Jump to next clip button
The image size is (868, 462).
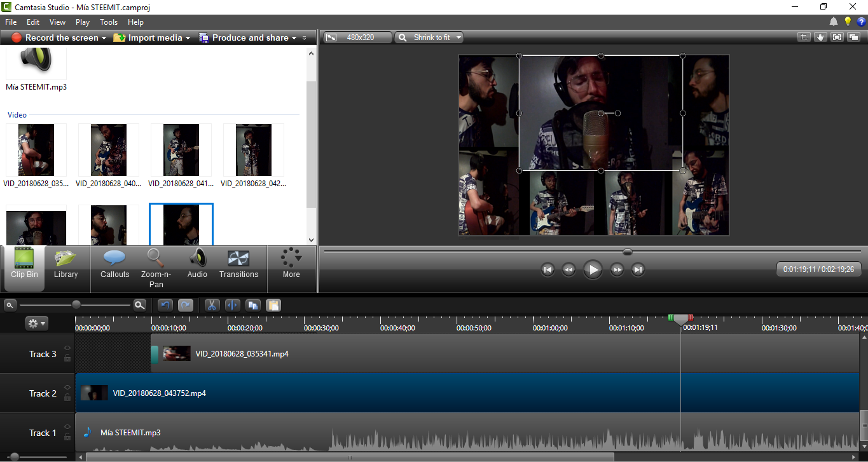point(638,270)
